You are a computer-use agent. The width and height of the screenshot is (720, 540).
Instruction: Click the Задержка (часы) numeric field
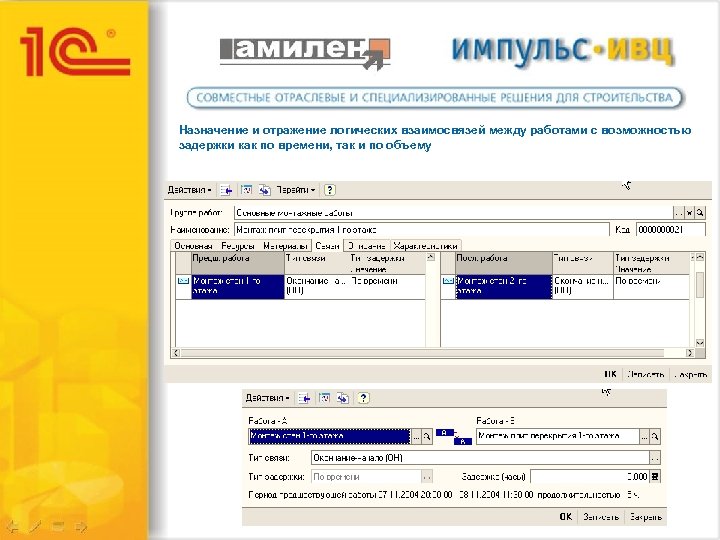[x=590, y=477]
